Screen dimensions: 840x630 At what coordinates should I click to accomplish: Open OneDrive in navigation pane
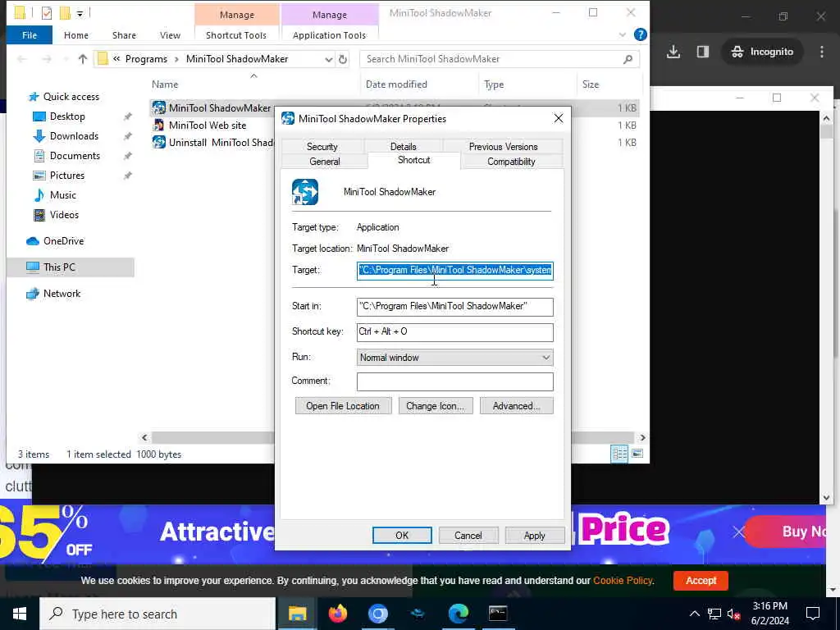(63, 241)
